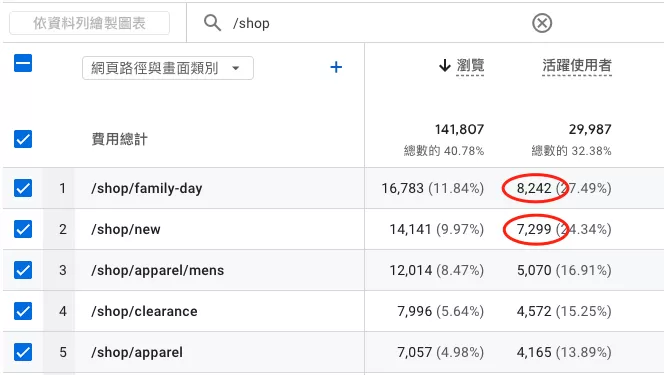Viewport: 664px width, 375px height.
Task: Sort by the 活躍使用者 column header
Action: tap(577, 66)
